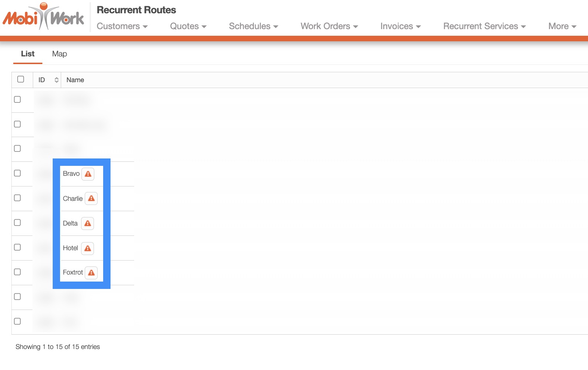588x370 pixels.
Task: Click the Name column header
Action: click(x=75, y=80)
